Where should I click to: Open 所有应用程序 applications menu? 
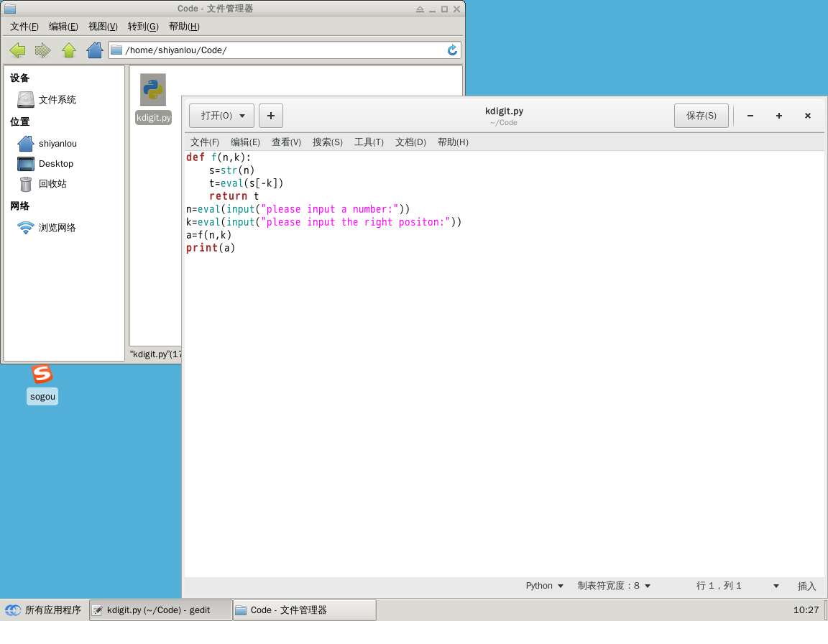coord(43,609)
